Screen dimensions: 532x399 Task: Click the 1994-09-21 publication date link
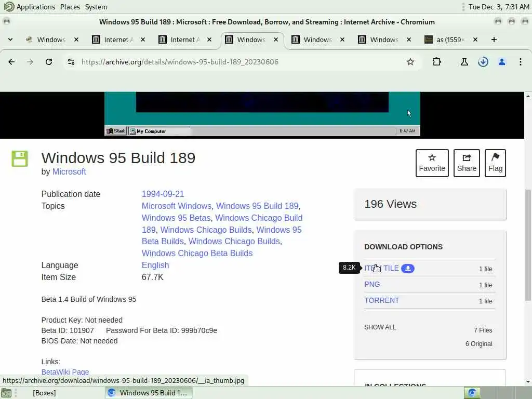pos(163,194)
